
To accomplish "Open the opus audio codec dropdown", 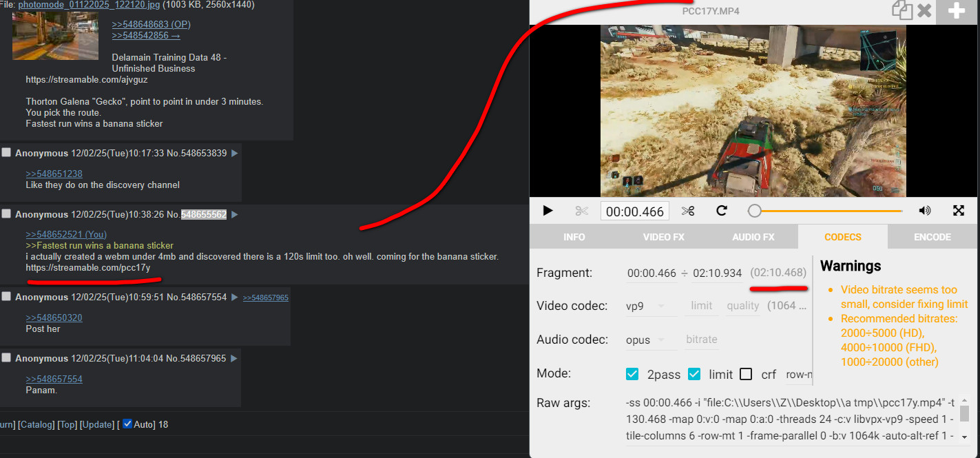I will coord(651,340).
